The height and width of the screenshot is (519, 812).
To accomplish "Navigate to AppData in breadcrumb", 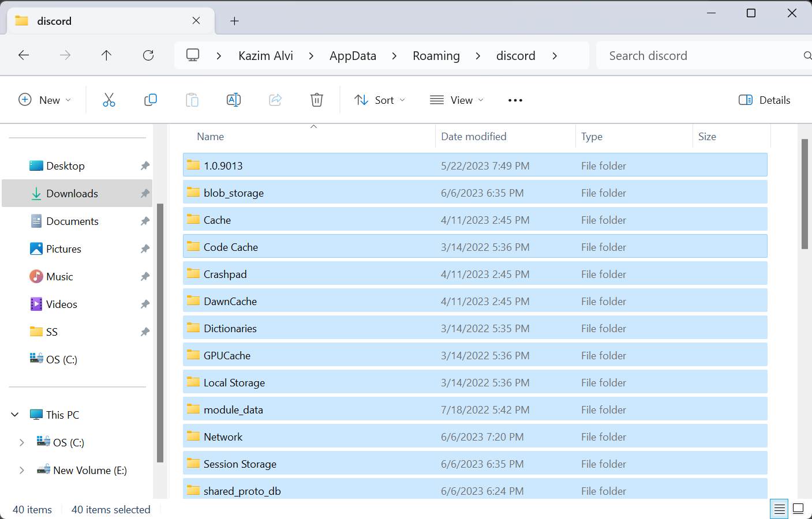I will (353, 56).
